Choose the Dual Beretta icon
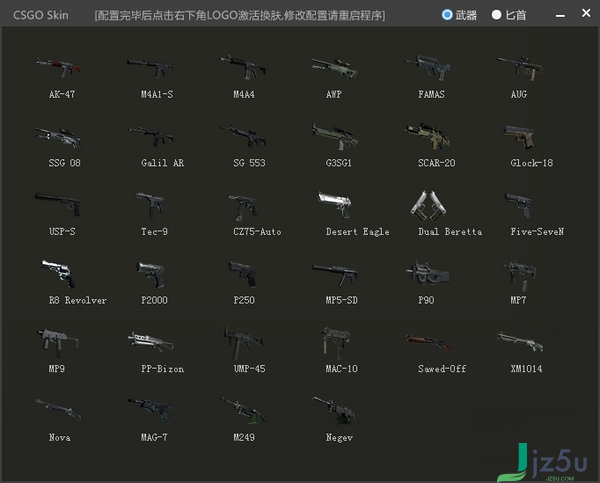This screenshot has height=483, width=600. [428, 206]
